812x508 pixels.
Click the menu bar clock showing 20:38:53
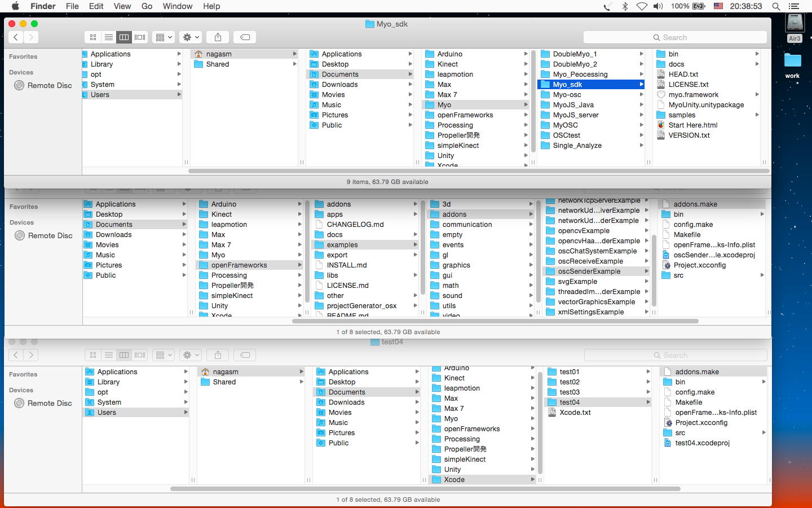point(746,6)
